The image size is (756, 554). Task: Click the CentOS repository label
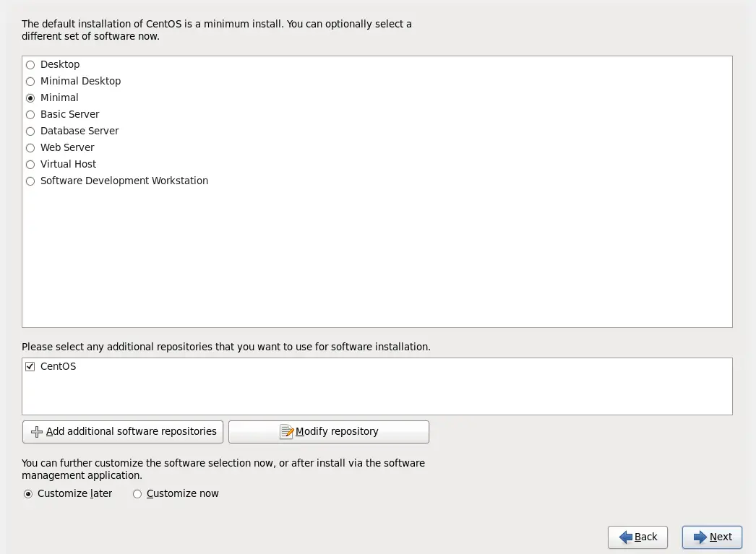coord(58,367)
